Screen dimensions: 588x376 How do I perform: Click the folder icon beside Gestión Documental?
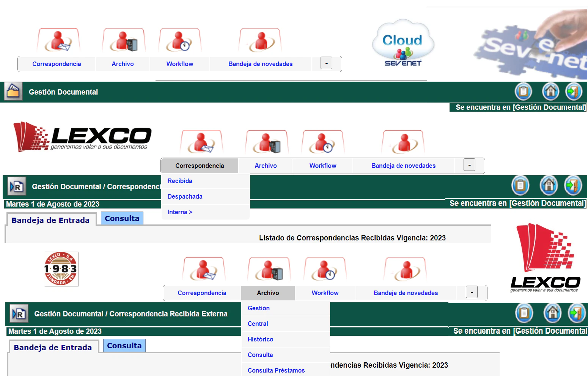point(13,92)
